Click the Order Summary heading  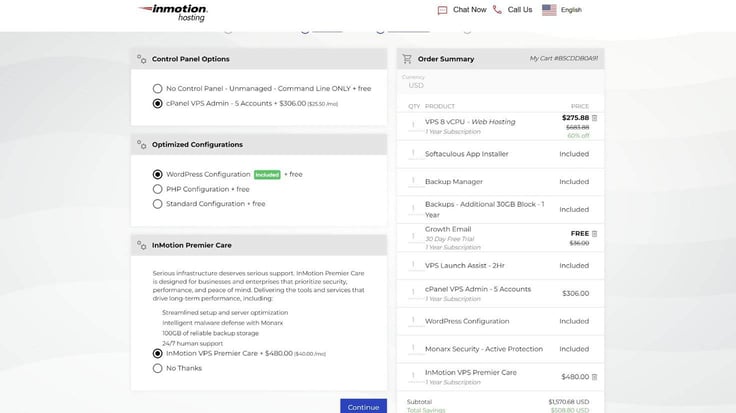(x=446, y=59)
